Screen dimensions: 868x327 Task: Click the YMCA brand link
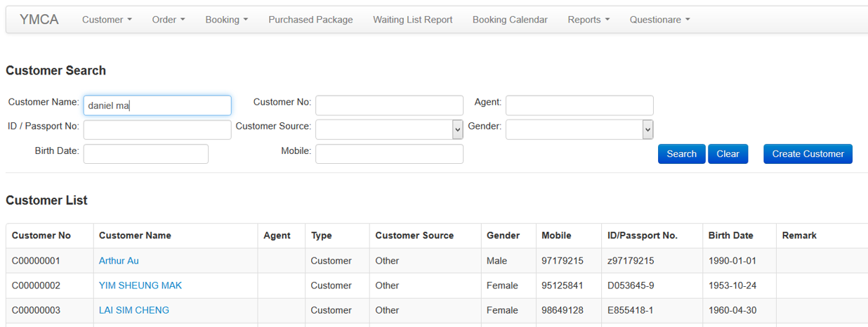click(x=39, y=20)
